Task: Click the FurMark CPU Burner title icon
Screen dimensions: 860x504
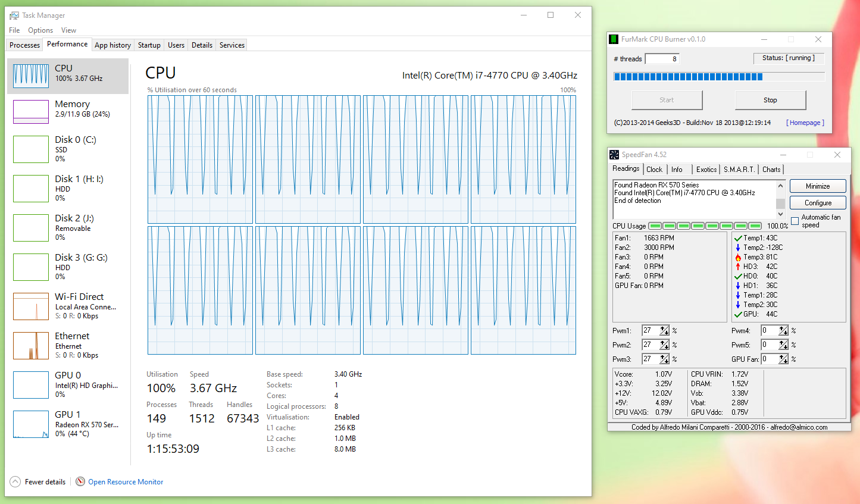Action: point(614,39)
